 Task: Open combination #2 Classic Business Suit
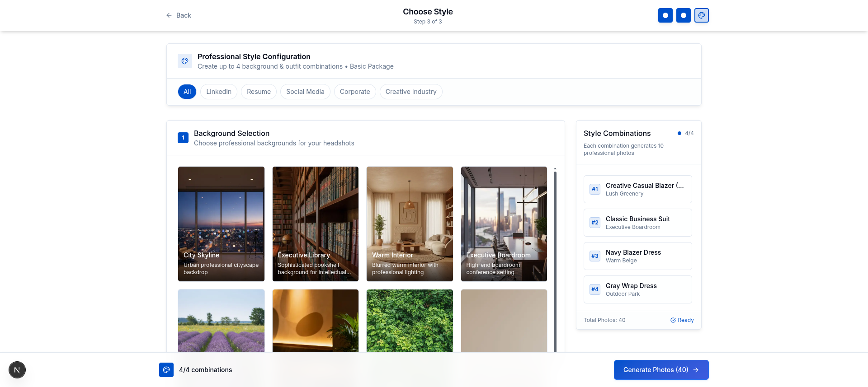point(637,223)
